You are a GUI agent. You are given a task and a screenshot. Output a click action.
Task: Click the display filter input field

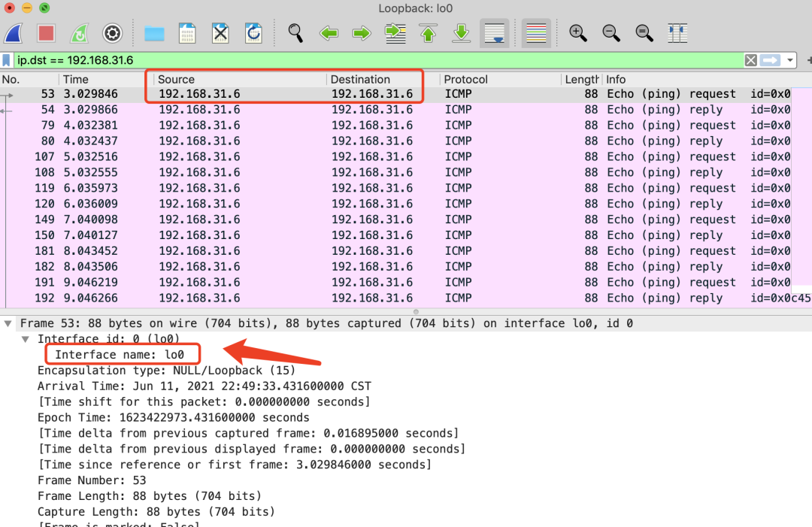(376, 60)
